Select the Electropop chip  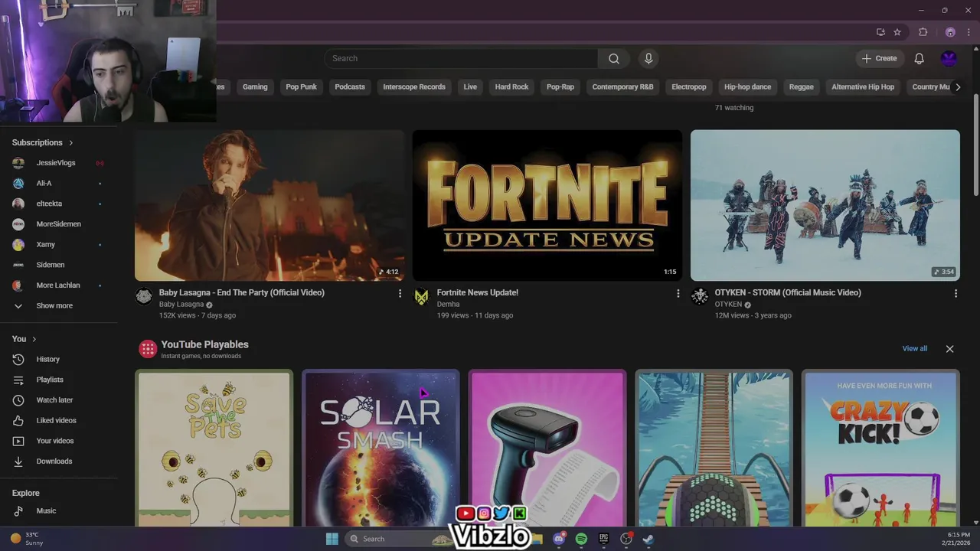click(689, 86)
